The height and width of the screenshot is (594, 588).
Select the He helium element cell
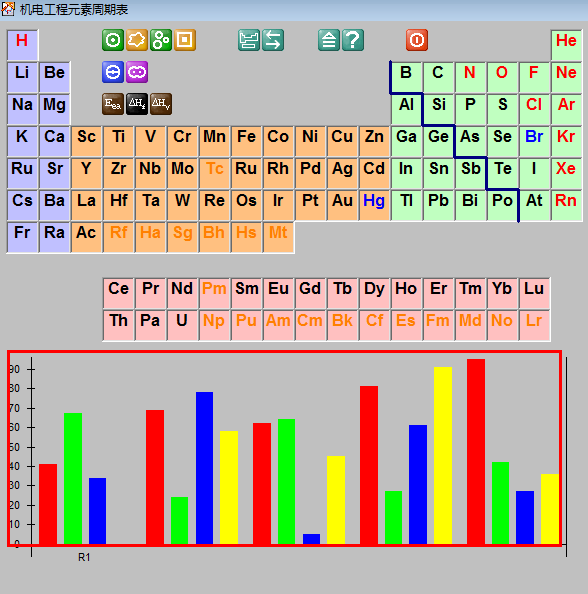coord(566,45)
